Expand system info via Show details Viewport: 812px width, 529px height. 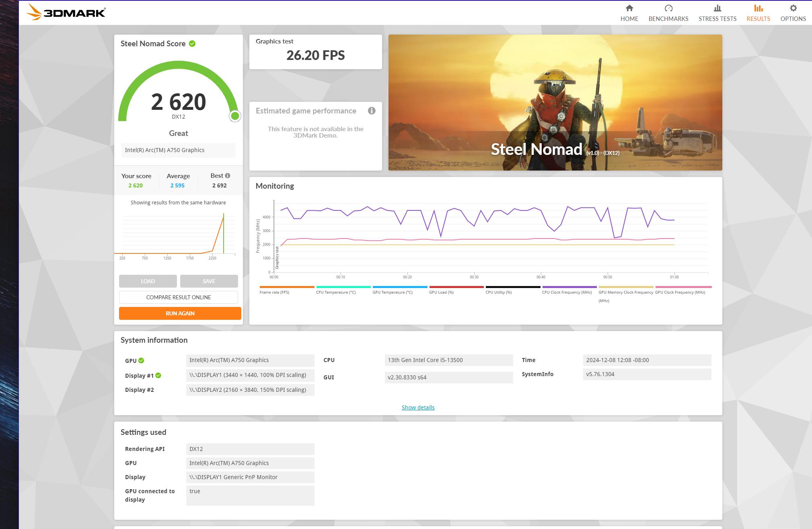[418, 408]
